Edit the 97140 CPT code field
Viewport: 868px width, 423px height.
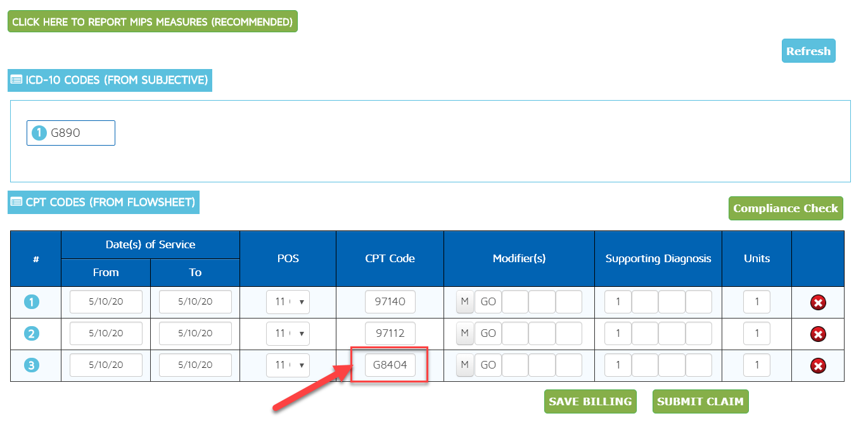click(x=390, y=302)
